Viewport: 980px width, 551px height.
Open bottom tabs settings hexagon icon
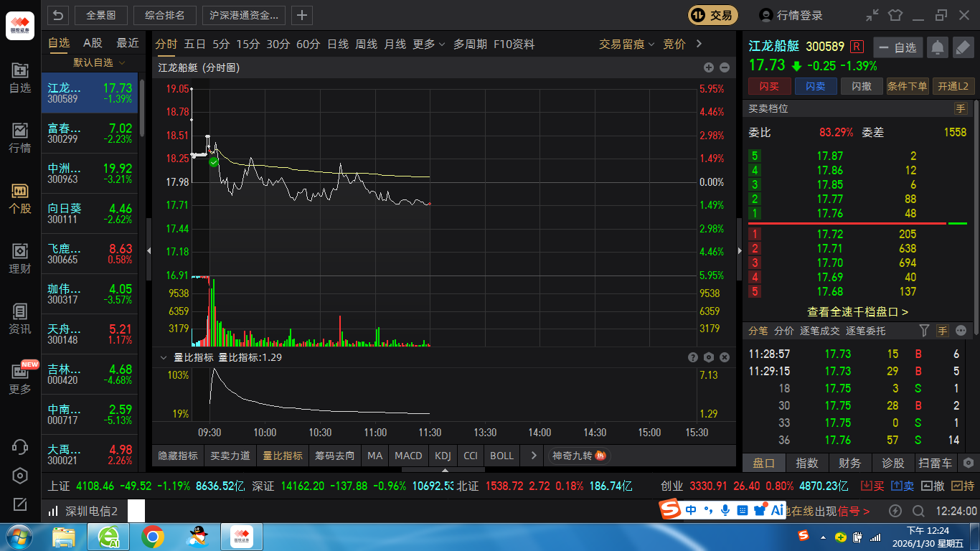coord(969,463)
